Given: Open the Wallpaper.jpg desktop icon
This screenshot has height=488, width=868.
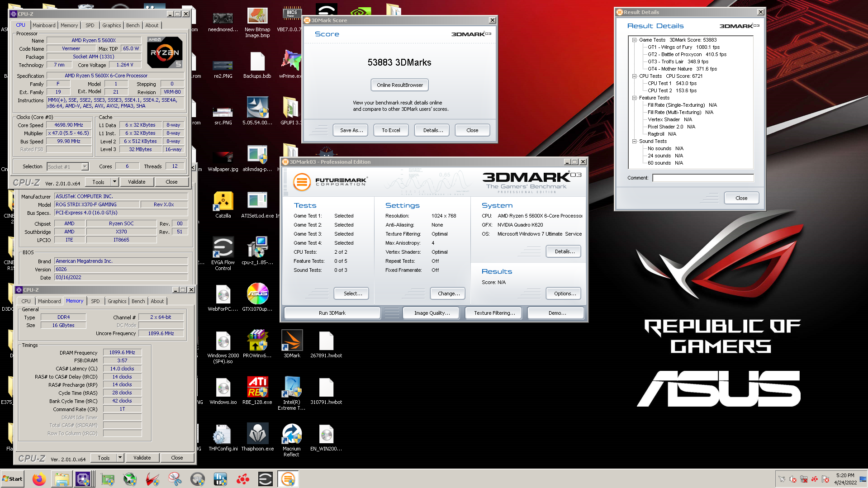Looking at the screenshot, I should (223, 158).
